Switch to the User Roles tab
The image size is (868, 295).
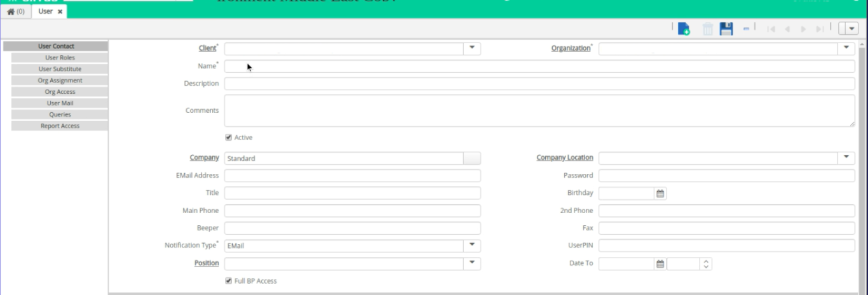(x=60, y=58)
